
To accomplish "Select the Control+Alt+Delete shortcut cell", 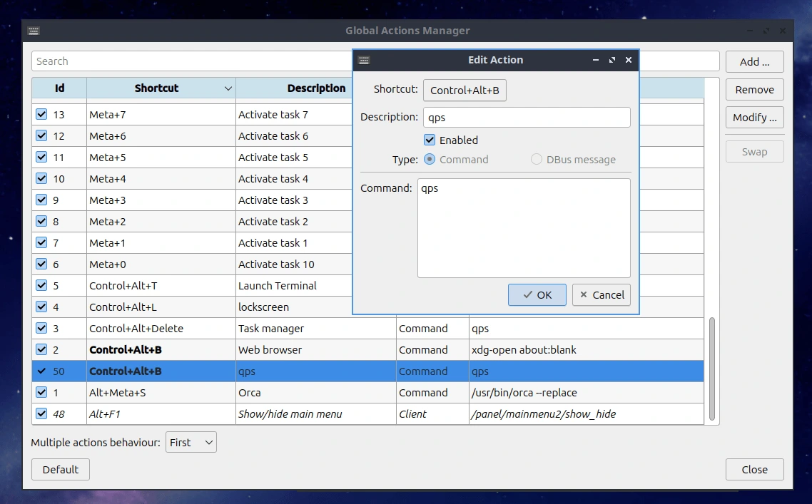I will click(x=161, y=328).
